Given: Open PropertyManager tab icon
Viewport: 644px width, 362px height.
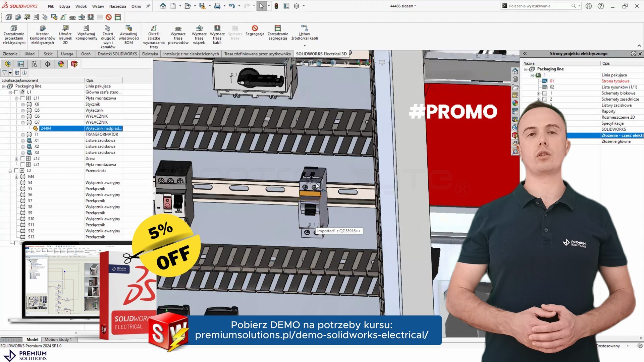Looking at the screenshot, I should [x=21, y=64].
